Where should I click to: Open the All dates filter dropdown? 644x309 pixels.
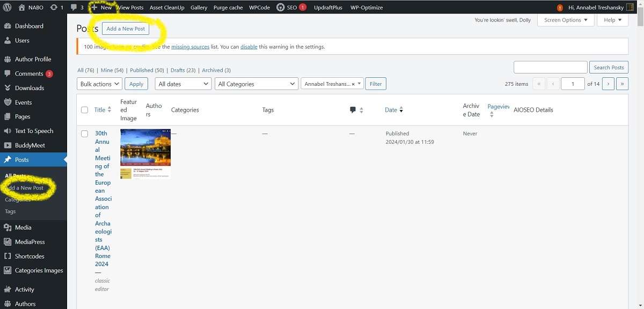pos(183,84)
